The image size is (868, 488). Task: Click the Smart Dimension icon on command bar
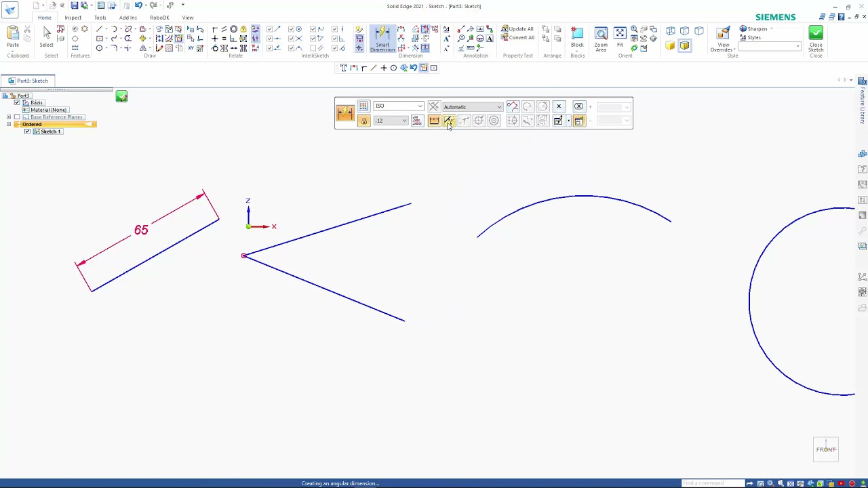click(345, 113)
